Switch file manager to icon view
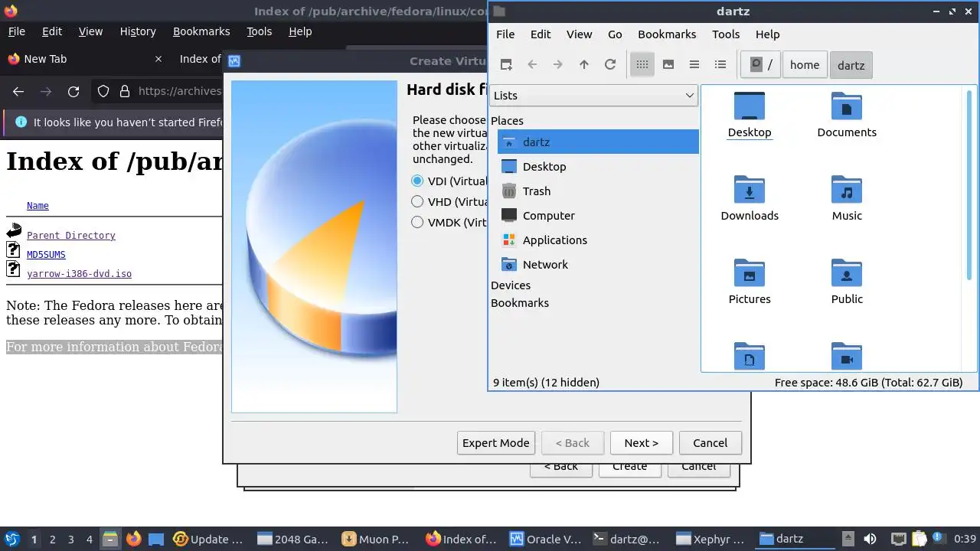980x551 pixels. (642, 65)
